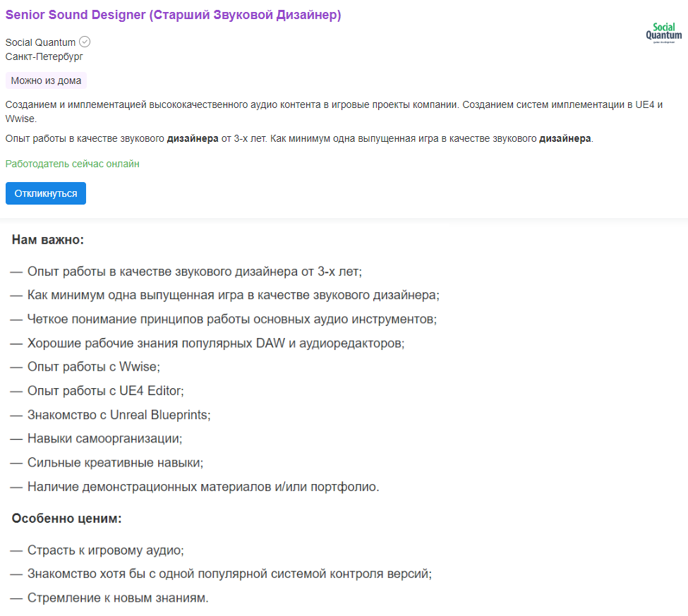
Task: Click the "Особенно ценим:" heading
Action: click(x=67, y=519)
